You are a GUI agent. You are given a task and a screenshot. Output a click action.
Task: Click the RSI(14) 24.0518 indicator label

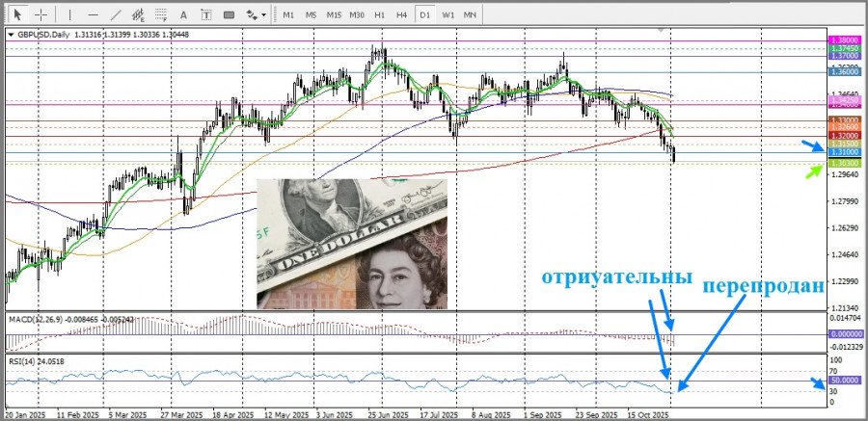[36, 360]
